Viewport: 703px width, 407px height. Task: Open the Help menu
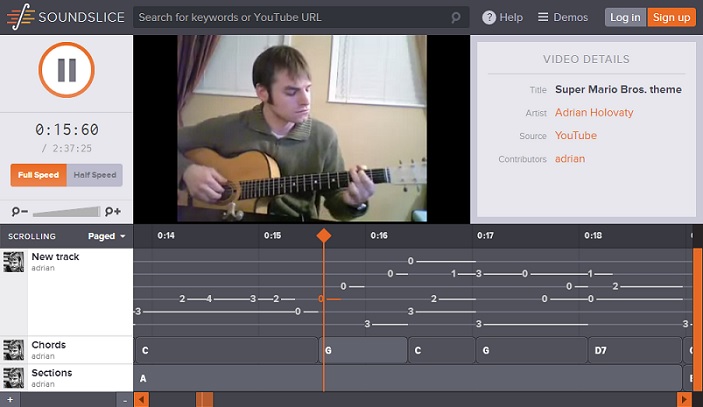(x=503, y=17)
